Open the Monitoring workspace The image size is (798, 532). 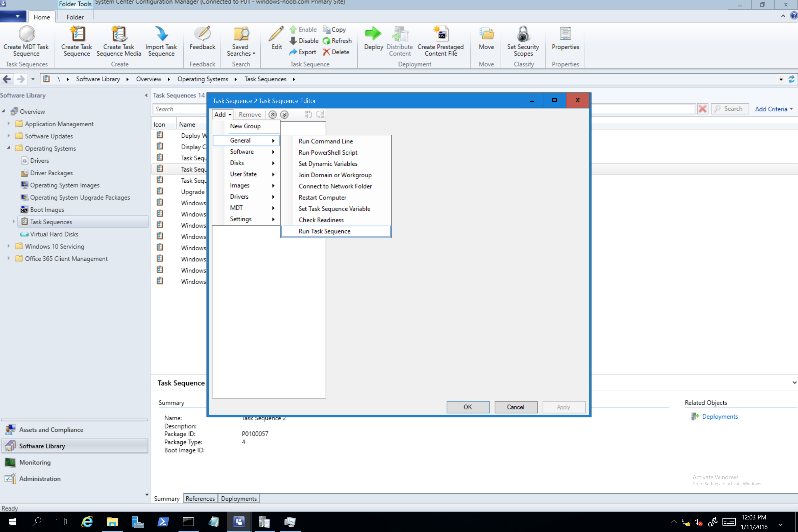tap(75, 462)
